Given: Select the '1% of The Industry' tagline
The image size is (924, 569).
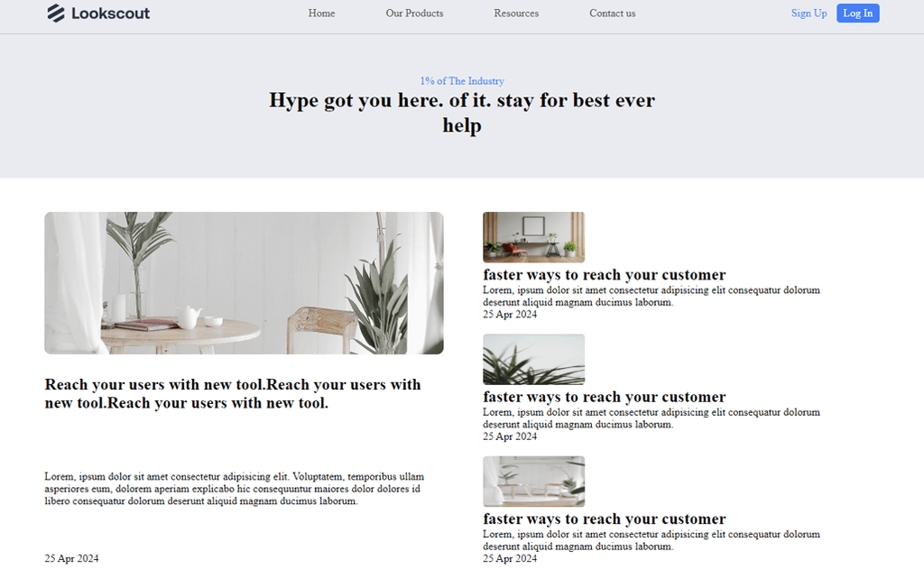Looking at the screenshot, I should [x=462, y=80].
